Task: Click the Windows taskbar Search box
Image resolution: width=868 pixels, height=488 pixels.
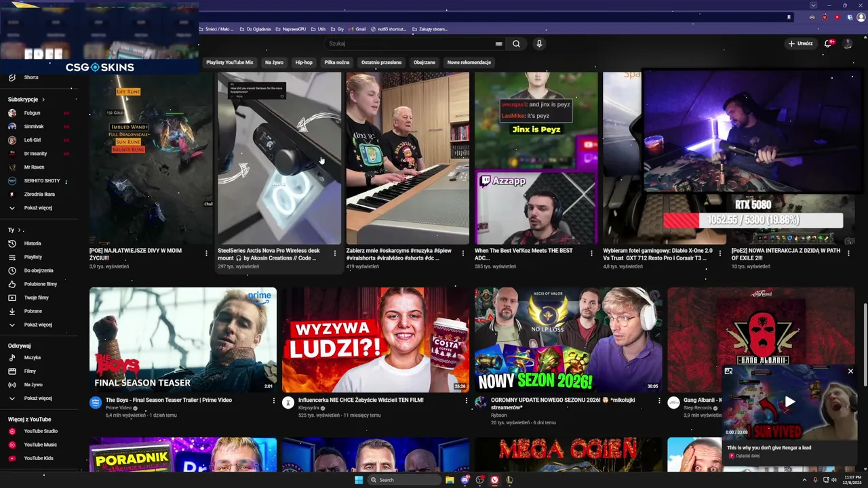Action: point(404,480)
